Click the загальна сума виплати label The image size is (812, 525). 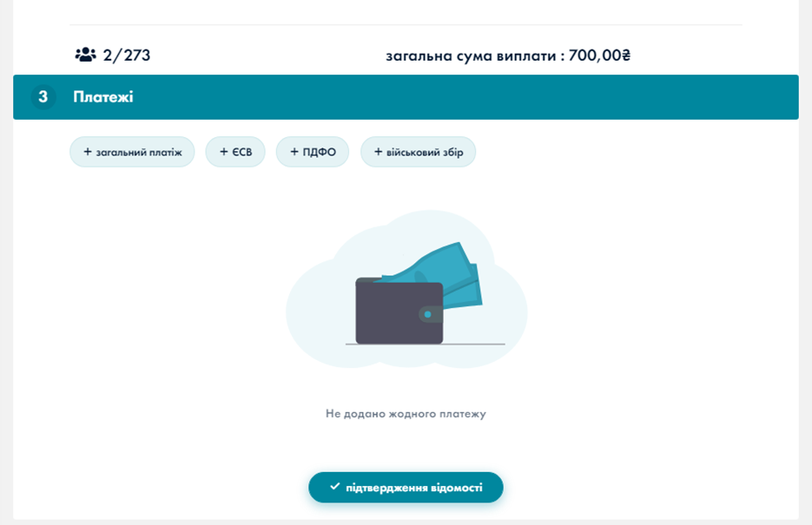coord(475,56)
